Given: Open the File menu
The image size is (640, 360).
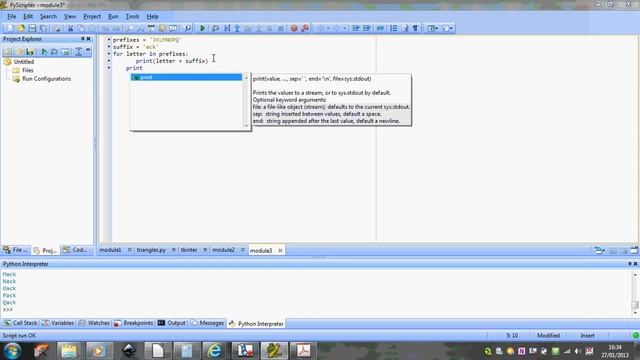Looking at the screenshot, I should pos(11,16).
